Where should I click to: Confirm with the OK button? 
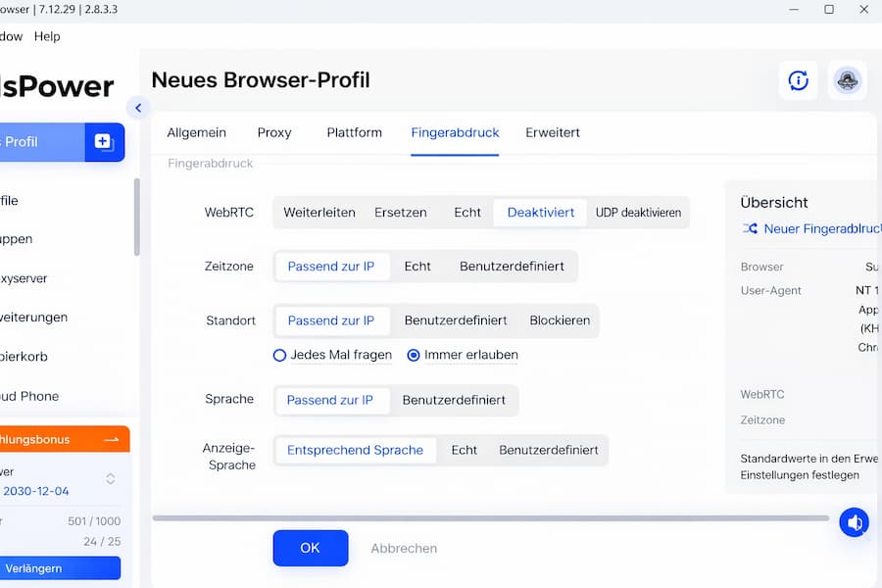pyautogui.click(x=310, y=549)
